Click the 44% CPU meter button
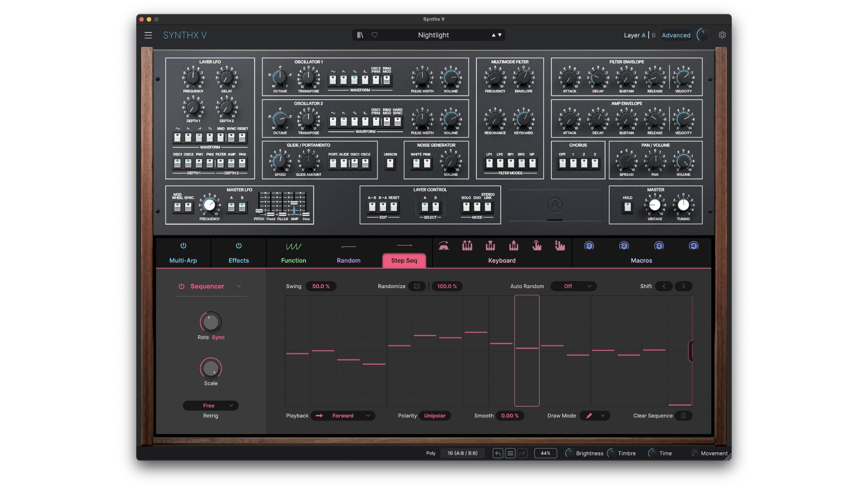Screen dimensions: 868x488 (x=546, y=453)
